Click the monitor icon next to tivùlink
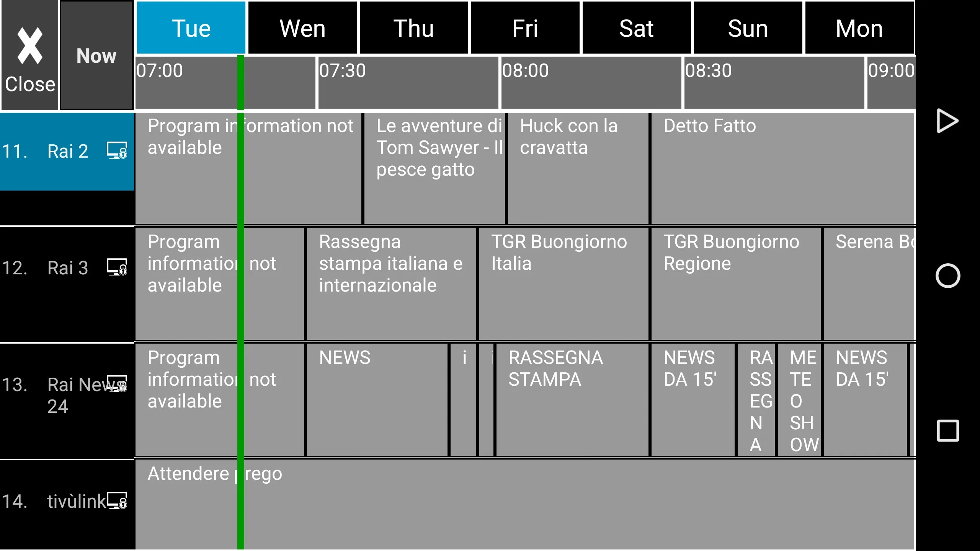 116,500
